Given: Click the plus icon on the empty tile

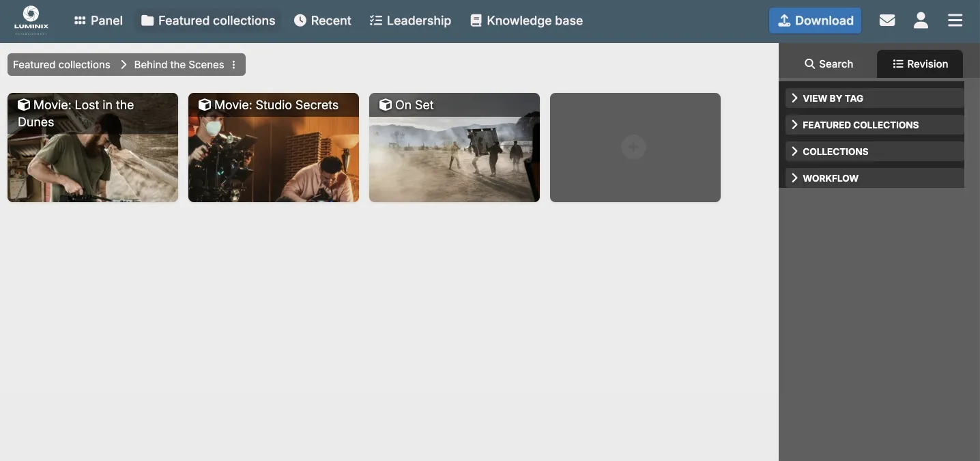Looking at the screenshot, I should coord(633,147).
